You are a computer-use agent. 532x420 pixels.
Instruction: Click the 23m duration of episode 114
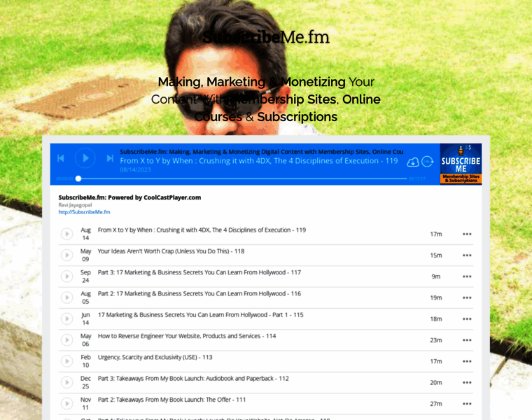(x=436, y=340)
